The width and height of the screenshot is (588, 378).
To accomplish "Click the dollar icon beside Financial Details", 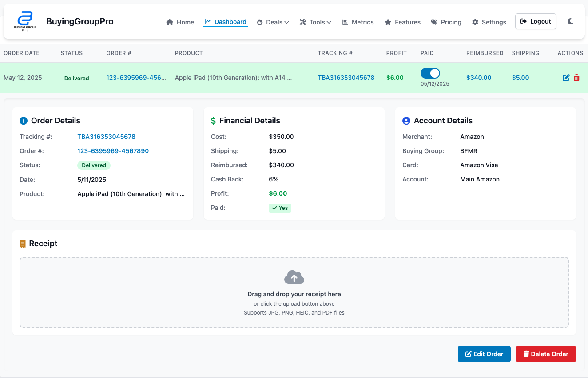I will click(x=214, y=121).
